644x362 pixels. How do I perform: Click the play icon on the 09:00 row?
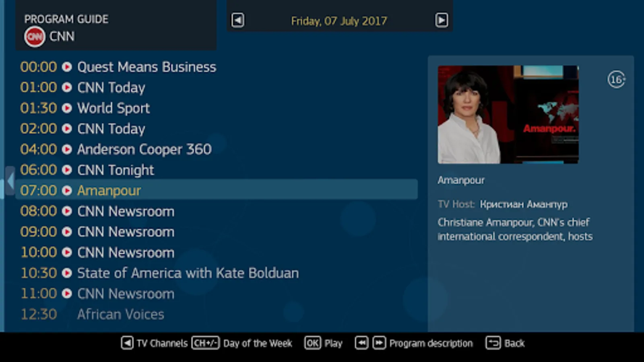[67, 232]
